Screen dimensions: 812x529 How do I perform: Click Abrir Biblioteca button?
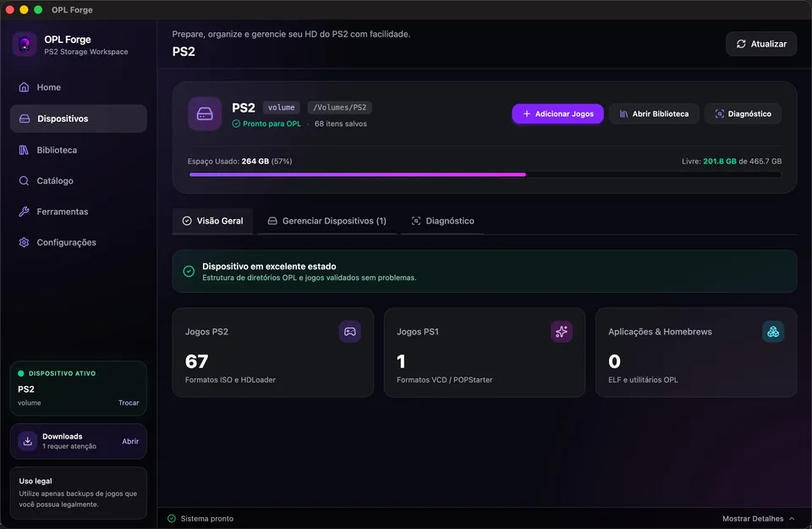pyautogui.click(x=654, y=114)
